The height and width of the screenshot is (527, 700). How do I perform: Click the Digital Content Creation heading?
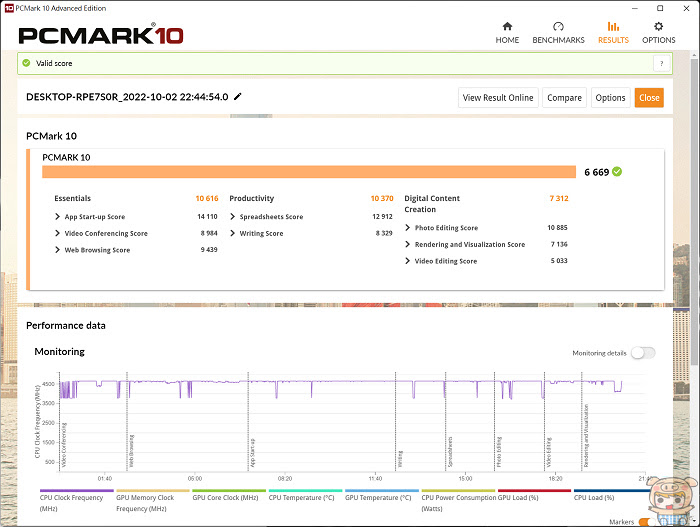click(x=432, y=204)
